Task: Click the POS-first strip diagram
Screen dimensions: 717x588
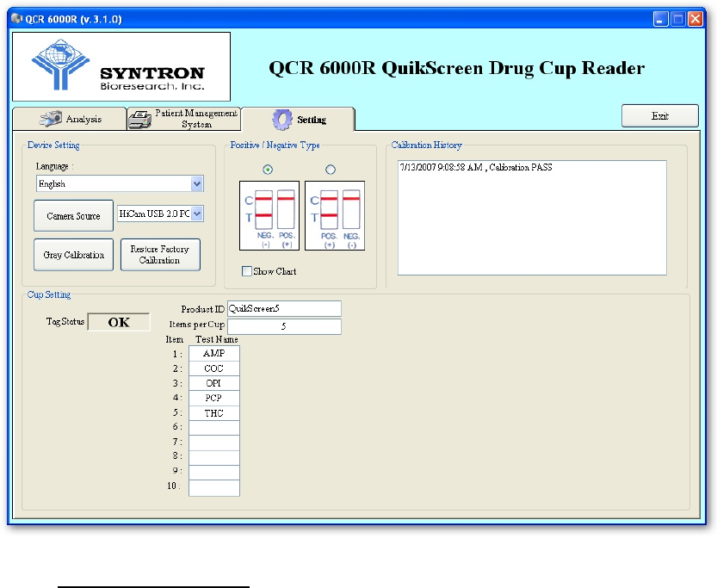Action: 335,216
